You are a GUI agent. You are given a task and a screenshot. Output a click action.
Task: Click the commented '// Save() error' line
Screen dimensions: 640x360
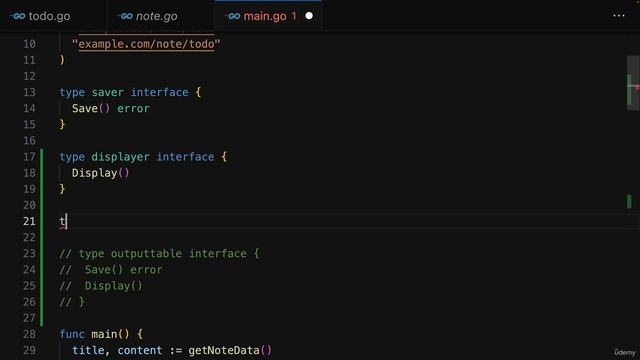(111, 270)
